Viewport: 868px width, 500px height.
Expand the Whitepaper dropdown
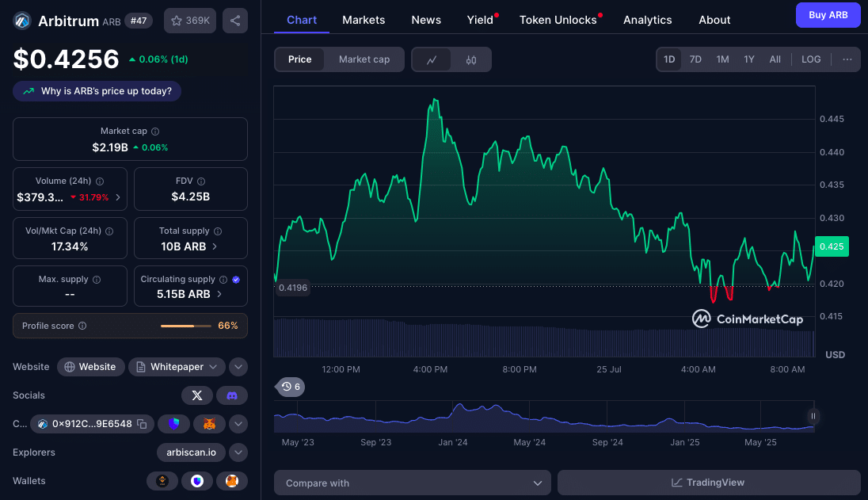point(177,367)
